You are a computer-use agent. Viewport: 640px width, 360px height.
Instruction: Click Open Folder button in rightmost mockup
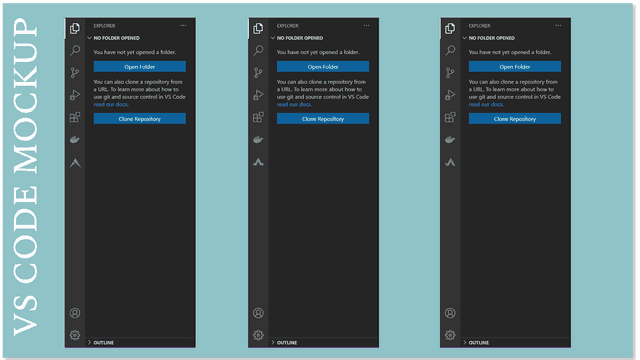515,67
